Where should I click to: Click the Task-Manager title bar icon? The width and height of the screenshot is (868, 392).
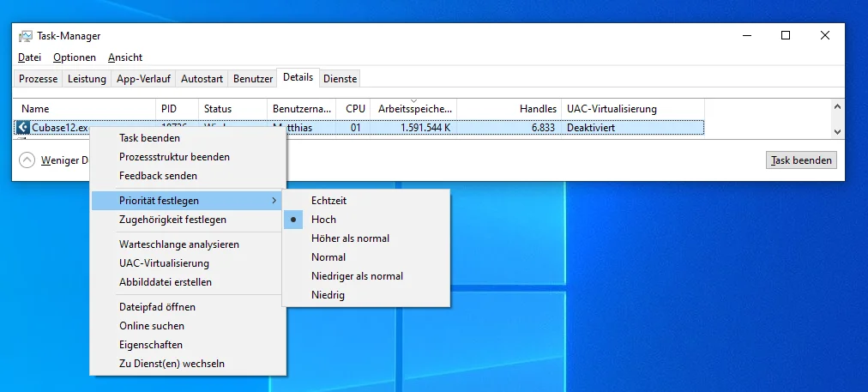(x=26, y=36)
